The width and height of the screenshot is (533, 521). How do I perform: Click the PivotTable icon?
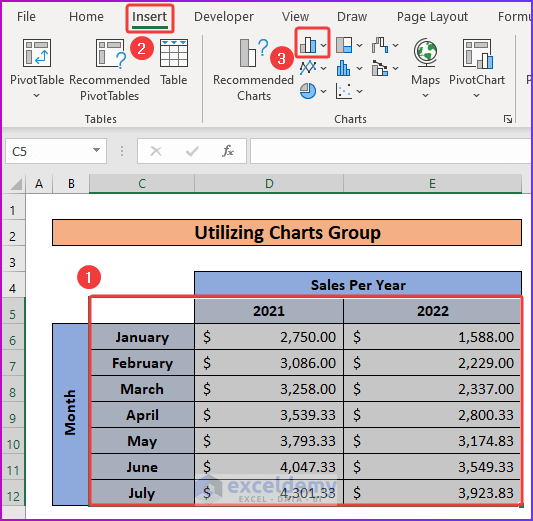37,53
